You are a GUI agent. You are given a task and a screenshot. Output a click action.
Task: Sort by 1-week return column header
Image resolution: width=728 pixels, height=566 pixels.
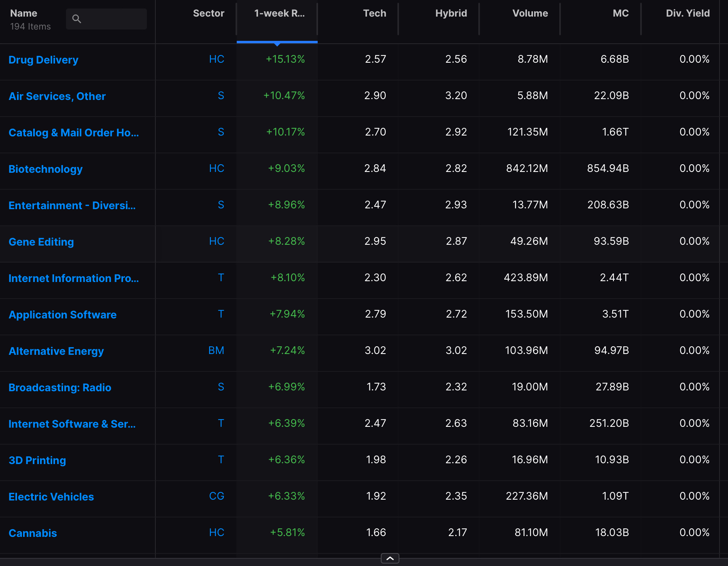coord(279,13)
